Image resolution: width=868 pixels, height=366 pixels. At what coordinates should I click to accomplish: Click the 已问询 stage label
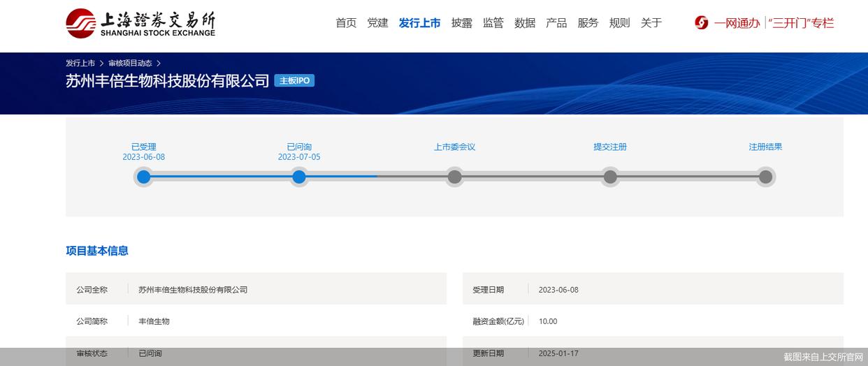(x=299, y=147)
